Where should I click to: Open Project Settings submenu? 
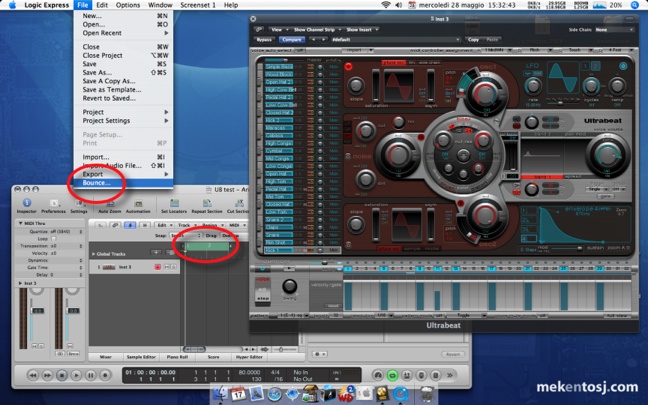124,121
